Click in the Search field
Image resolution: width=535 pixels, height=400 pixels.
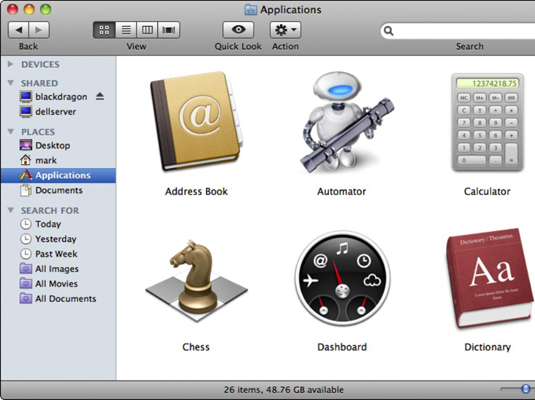pyautogui.click(x=459, y=31)
